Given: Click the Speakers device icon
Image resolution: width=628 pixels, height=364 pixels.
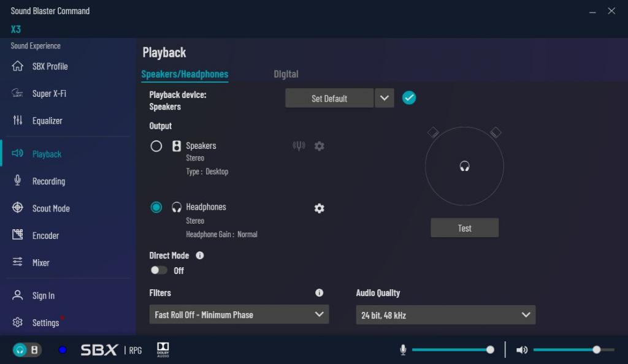Looking at the screenshot, I should [x=176, y=146].
